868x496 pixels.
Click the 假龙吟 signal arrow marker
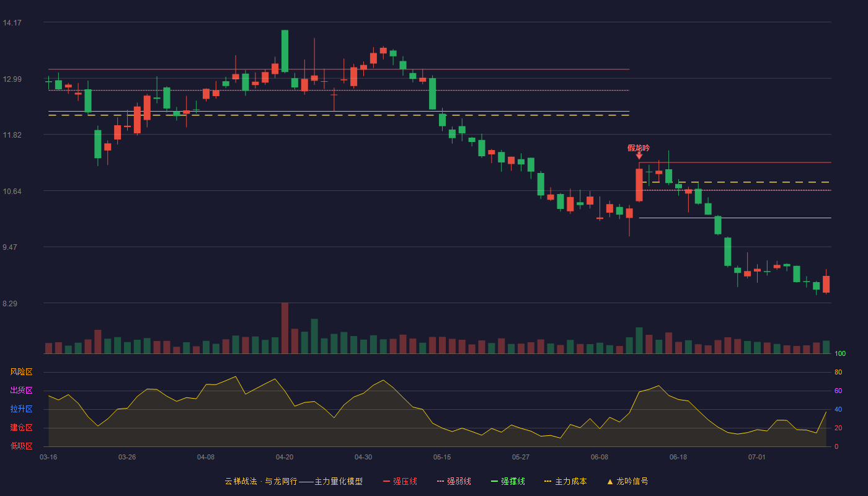639,156
